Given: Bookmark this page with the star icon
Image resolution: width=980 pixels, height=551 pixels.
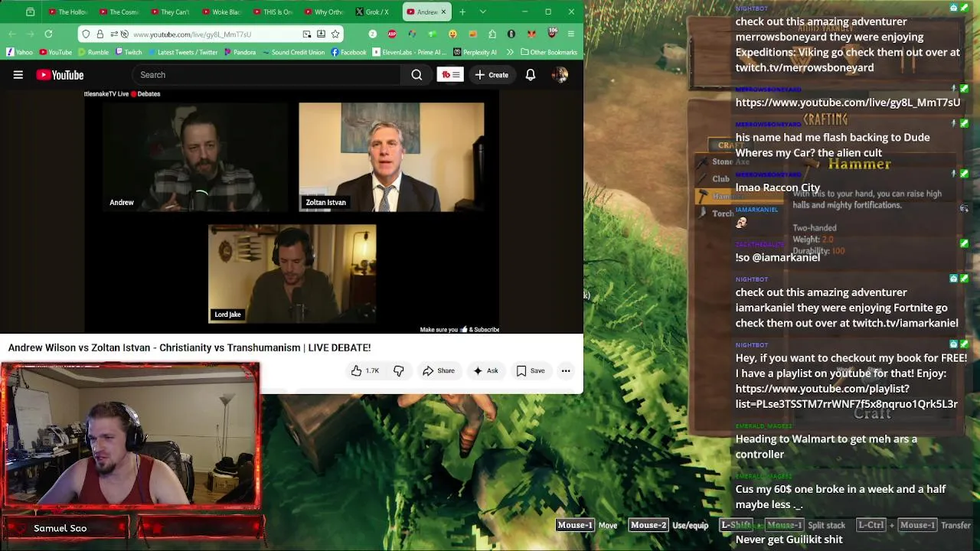Looking at the screenshot, I should [335, 34].
